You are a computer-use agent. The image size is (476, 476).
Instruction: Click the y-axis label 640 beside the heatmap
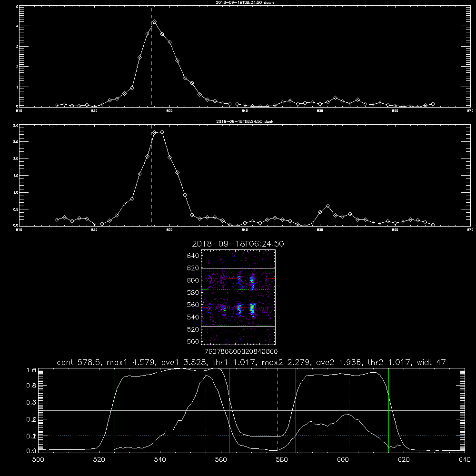pyautogui.click(x=193, y=256)
